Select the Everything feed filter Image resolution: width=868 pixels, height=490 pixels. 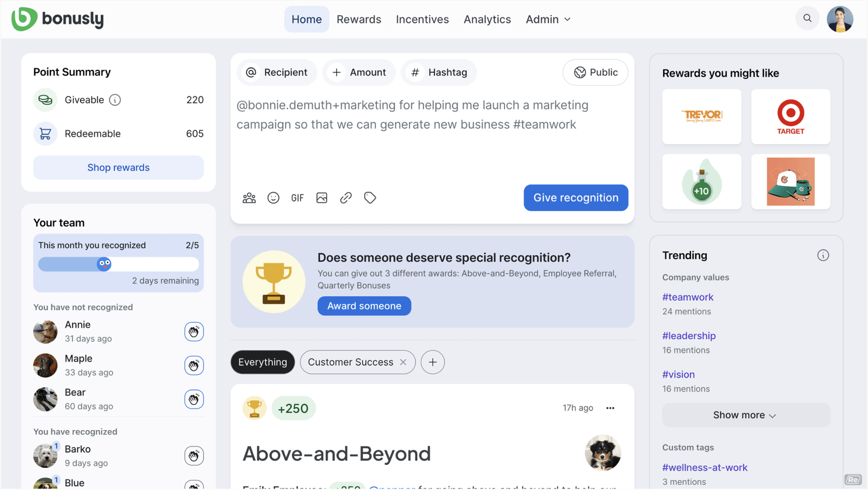pyautogui.click(x=262, y=362)
